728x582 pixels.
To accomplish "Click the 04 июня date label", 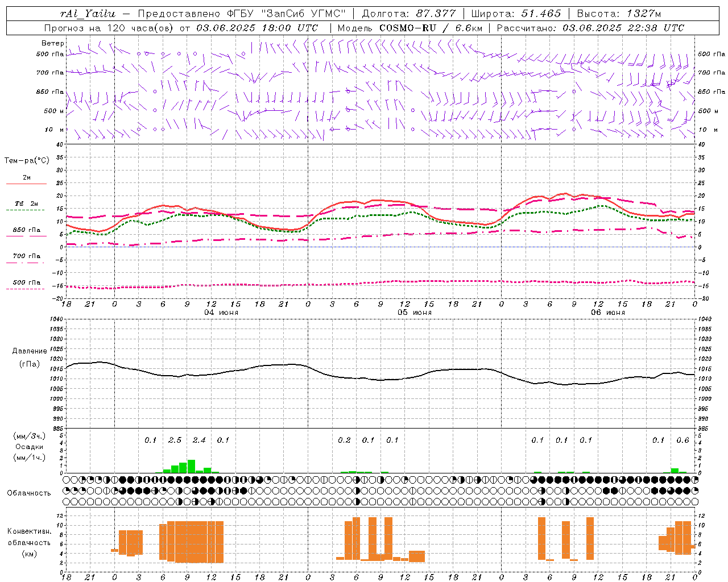I will pos(221,313).
